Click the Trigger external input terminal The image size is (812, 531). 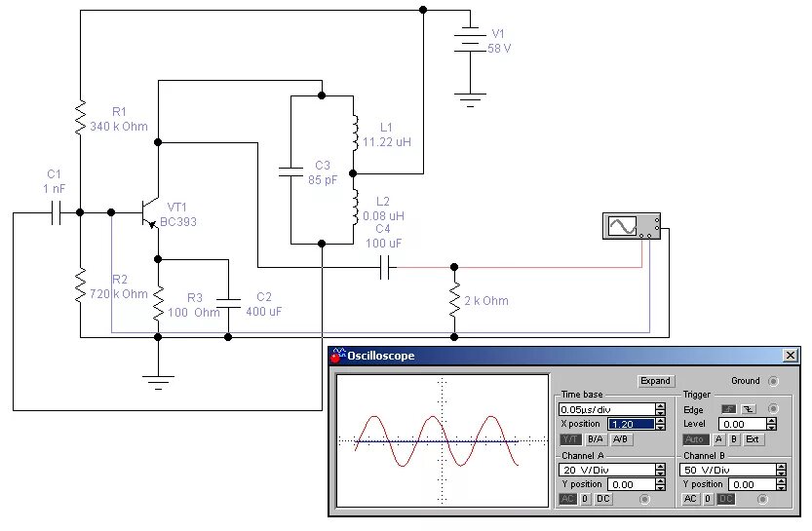[773, 408]
